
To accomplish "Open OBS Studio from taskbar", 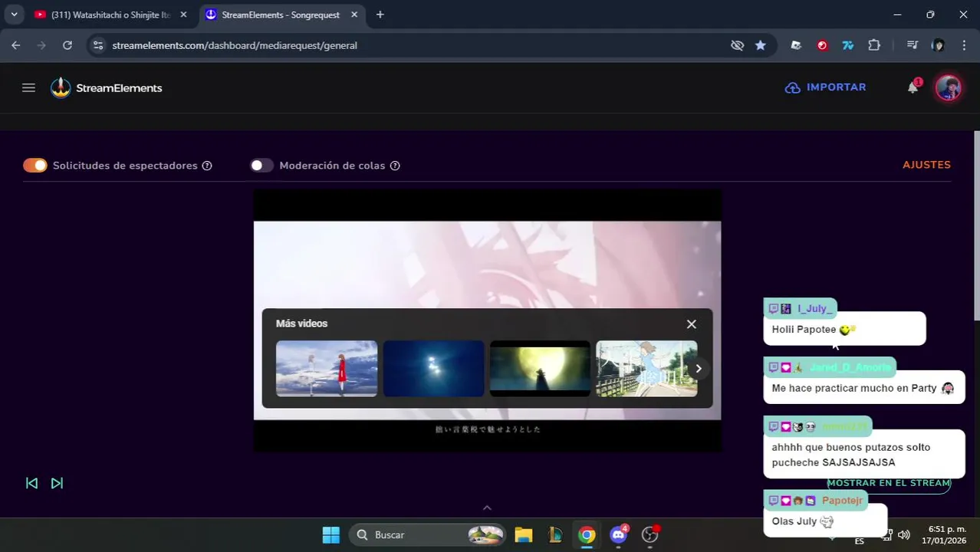I will click(650, 535).
